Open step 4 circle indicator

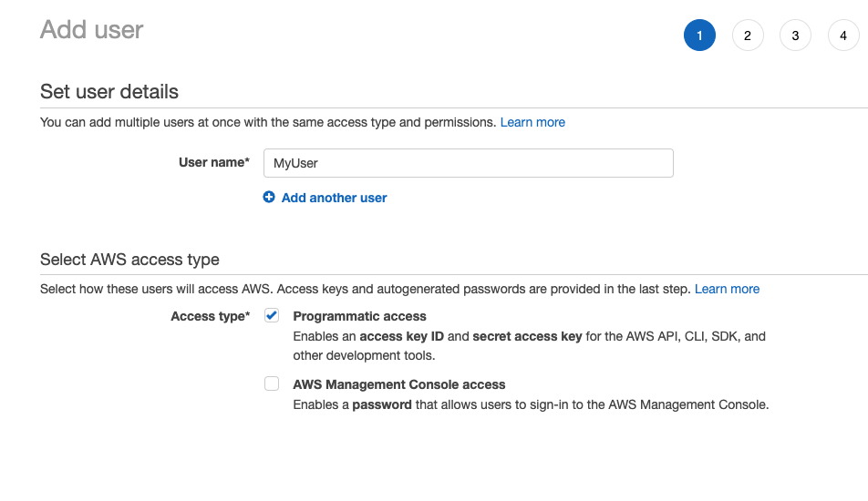(x=843, y=36)
